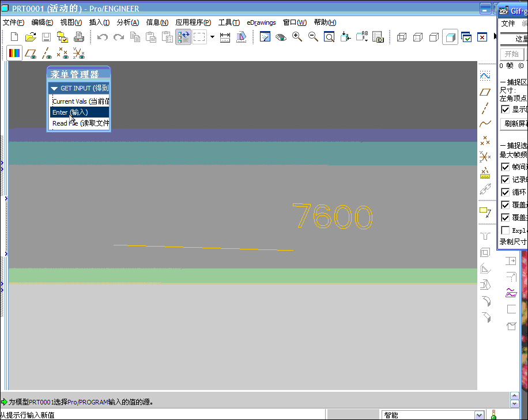The width and height of the screenshot is (528, 420).
Task: Redo the last undone action
Action: pos(119,37)
